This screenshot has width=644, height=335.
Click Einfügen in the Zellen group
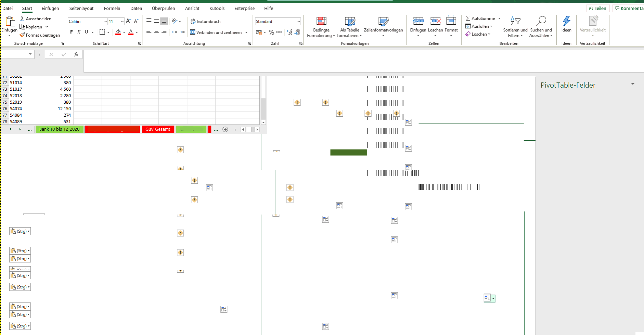pos(418,27)
